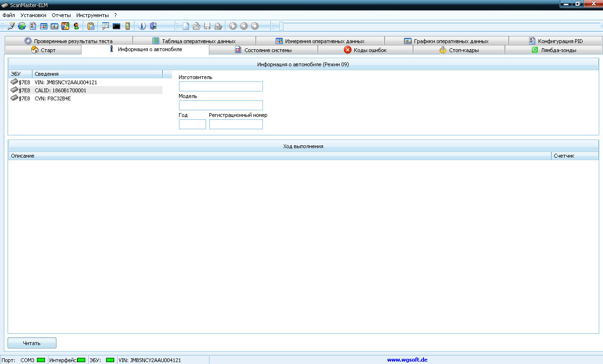603x364 pixels.
Task: Click the grey play button in toolbar
Action: point(233,26)
